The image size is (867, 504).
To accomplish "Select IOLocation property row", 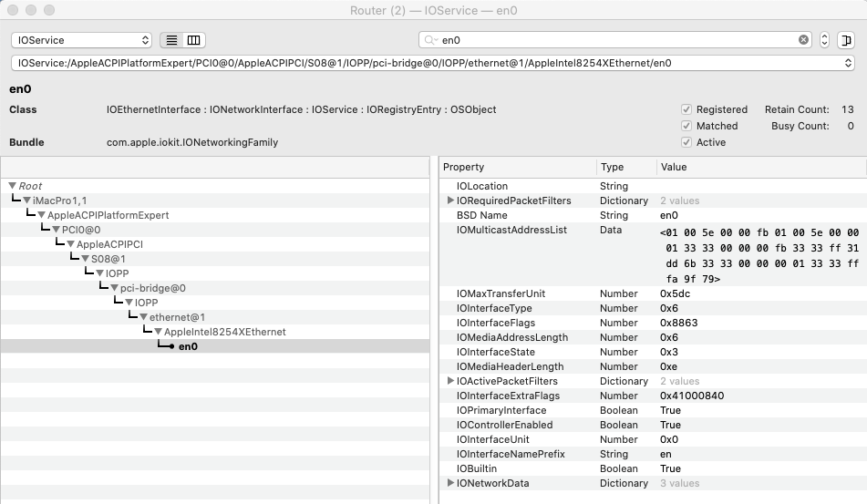I will tap(653, 186).
